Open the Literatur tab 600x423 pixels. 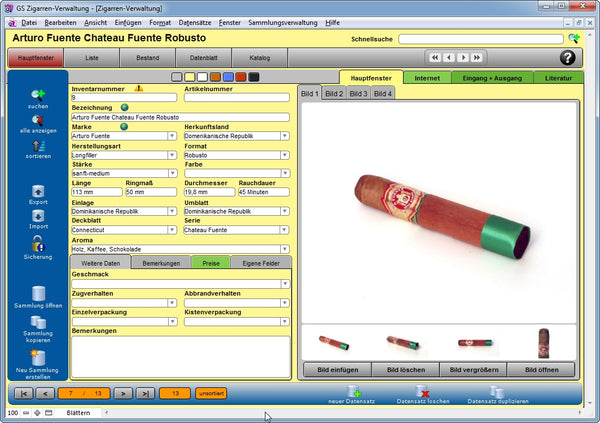tap(558, 78)
